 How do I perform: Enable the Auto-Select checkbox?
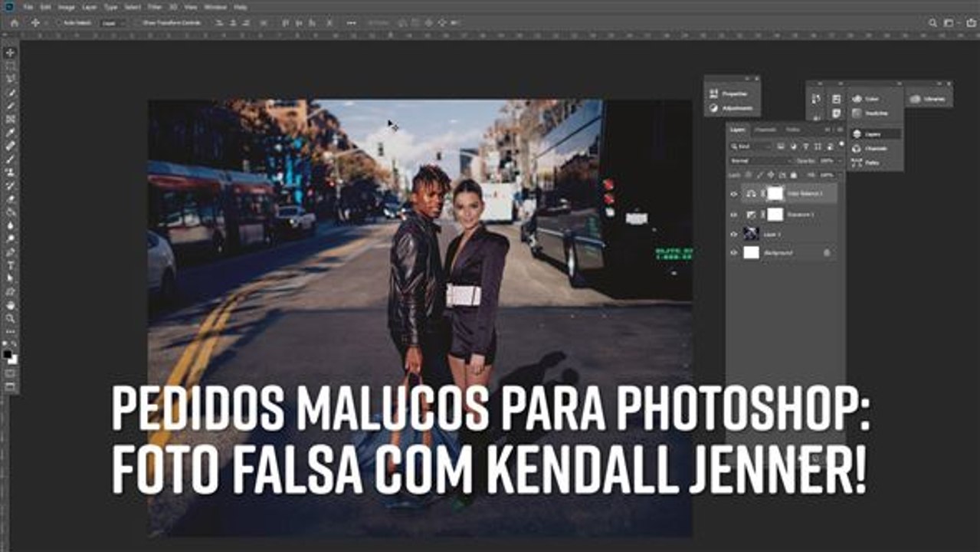[x=58, y=23]
